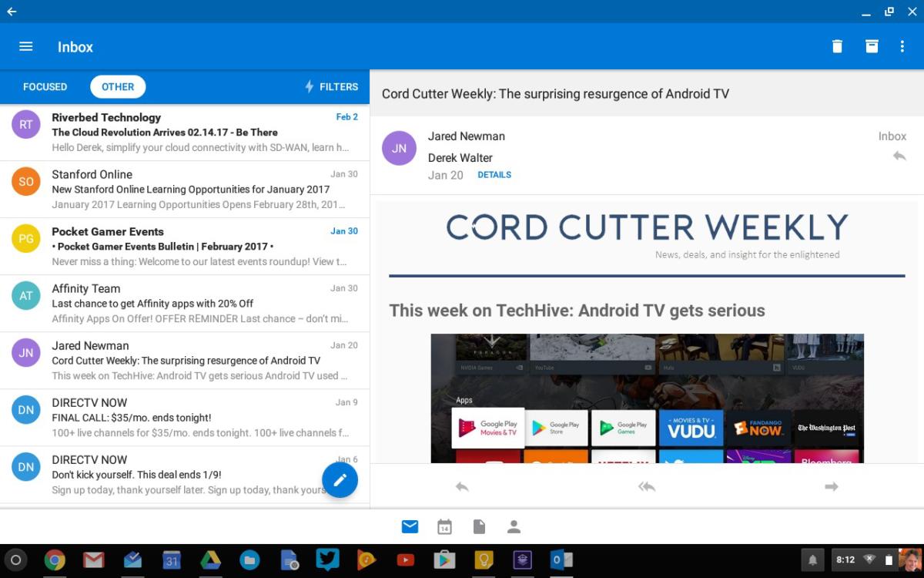Open the notifications bell in the tray
Screen dimensions: 924x578
812,560
